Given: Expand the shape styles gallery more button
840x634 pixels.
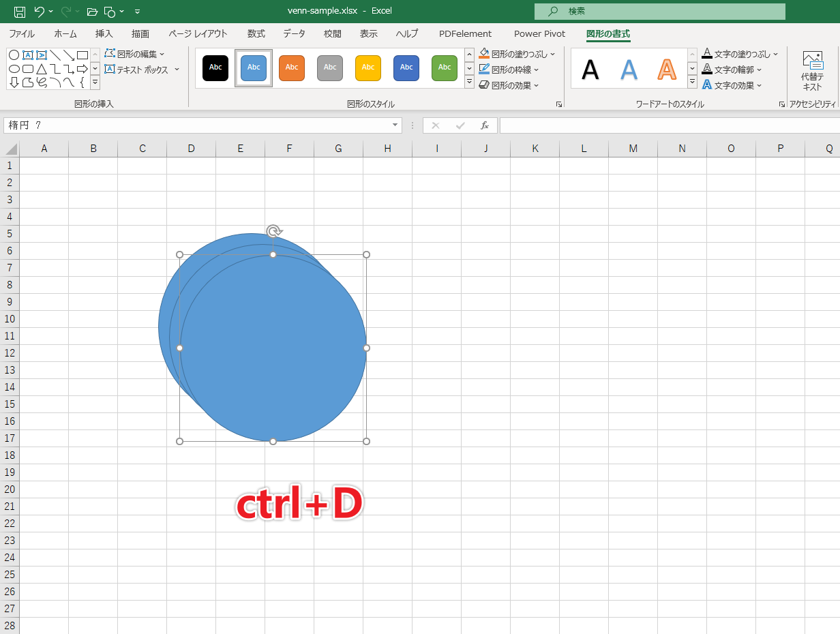Looking at the screenshot, I should tap(469, 82).
